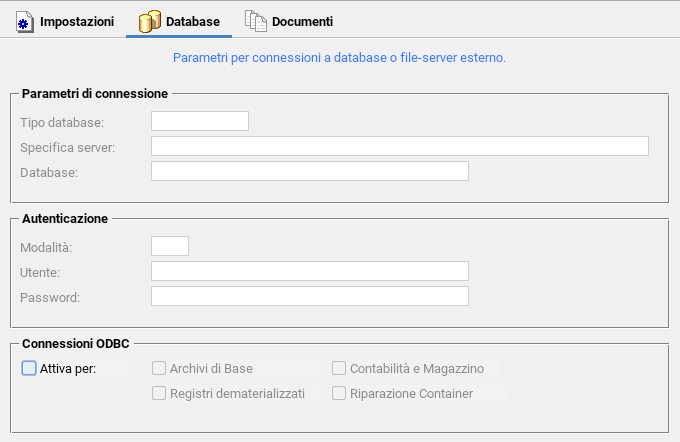Open the Tipo database combo box
Screen dimensions: 680x442
coord(200,121)
